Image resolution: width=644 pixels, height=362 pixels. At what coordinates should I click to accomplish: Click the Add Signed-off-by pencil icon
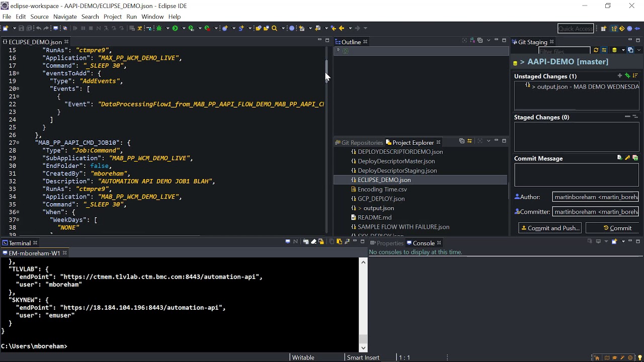[627, 158]
